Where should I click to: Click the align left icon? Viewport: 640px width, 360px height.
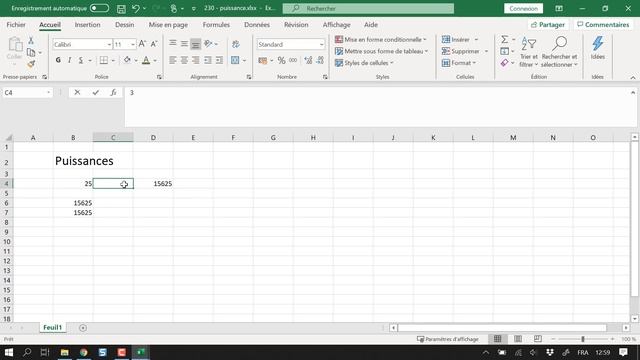(x=173, y=60)
